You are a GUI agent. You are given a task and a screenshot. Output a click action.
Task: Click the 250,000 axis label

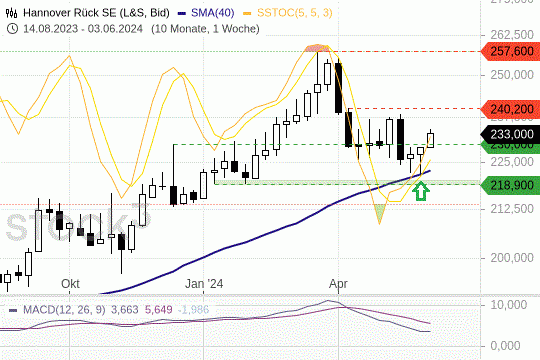pyautogui.click(x=512, y=75)
